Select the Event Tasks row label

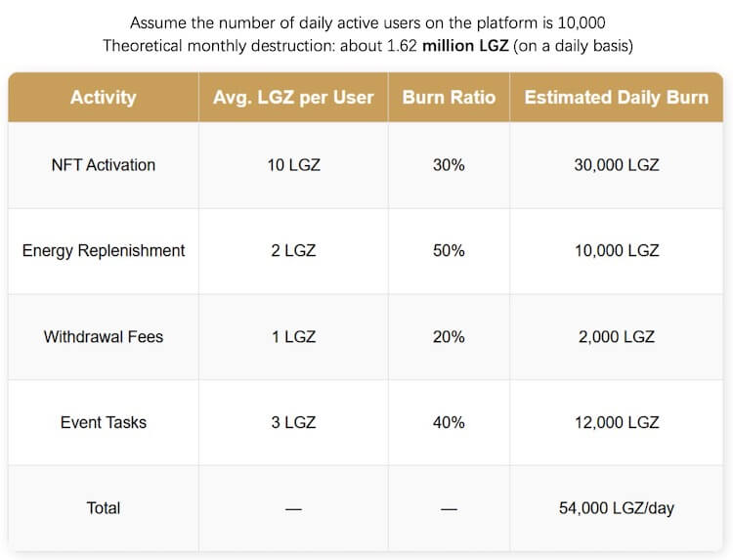coord(103,423)
